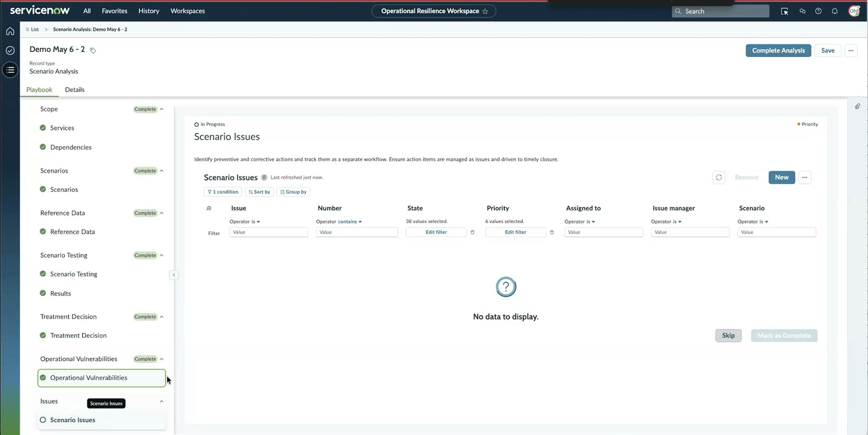Open the notifications bell icon

click(835, 11)
